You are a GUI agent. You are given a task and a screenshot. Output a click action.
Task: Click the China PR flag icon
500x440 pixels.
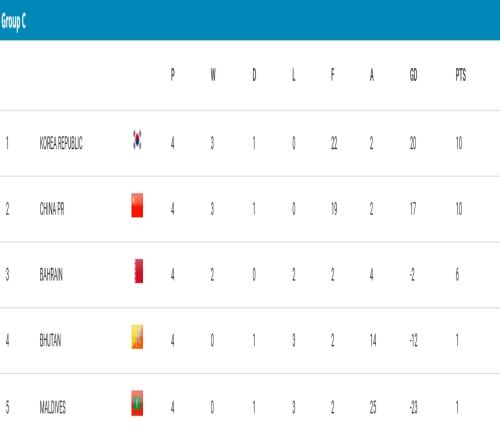coord(137,205)
